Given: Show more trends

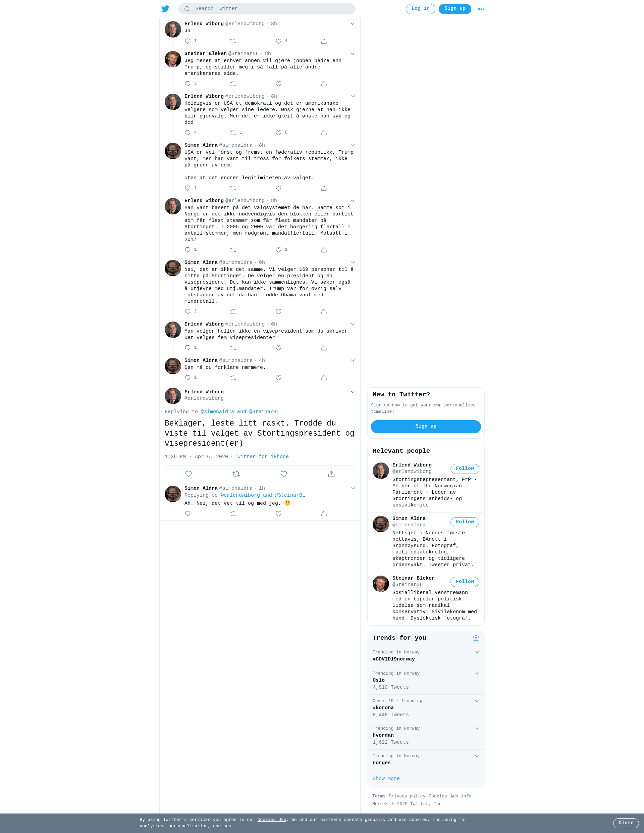Looking at the screenshot, I should tap(386, 778).
